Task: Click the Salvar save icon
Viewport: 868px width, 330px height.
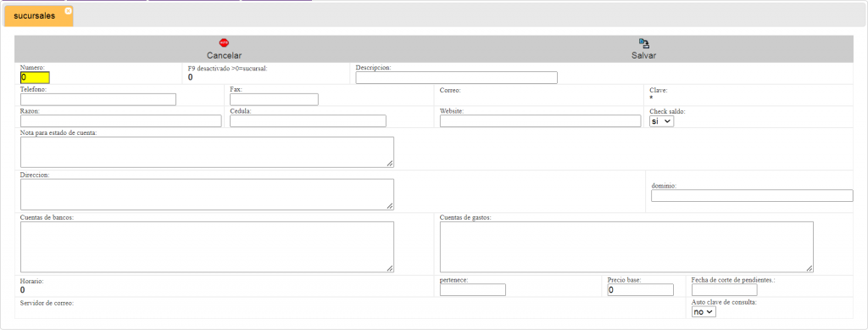Action: click(644, 43)
